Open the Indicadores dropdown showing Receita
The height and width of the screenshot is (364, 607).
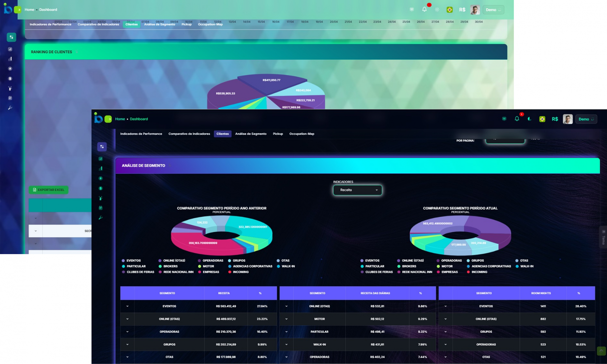coord(357,190)
